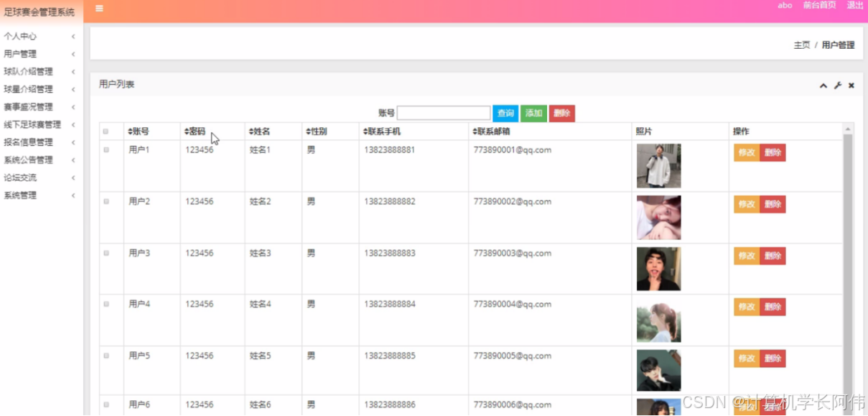Click 修改 button for 用户1
The width and height of the screenshot is (868, 416).
click(x=747, y=152)
